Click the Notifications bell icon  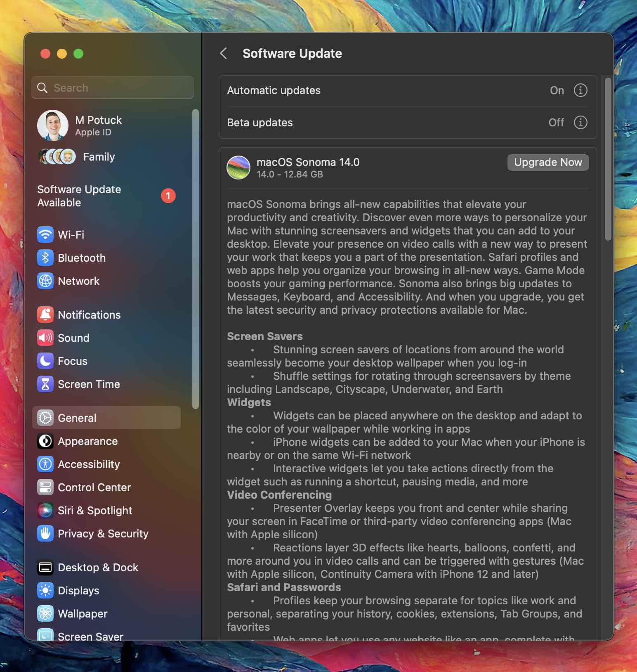pyautogui.click(x=45, y=315)
